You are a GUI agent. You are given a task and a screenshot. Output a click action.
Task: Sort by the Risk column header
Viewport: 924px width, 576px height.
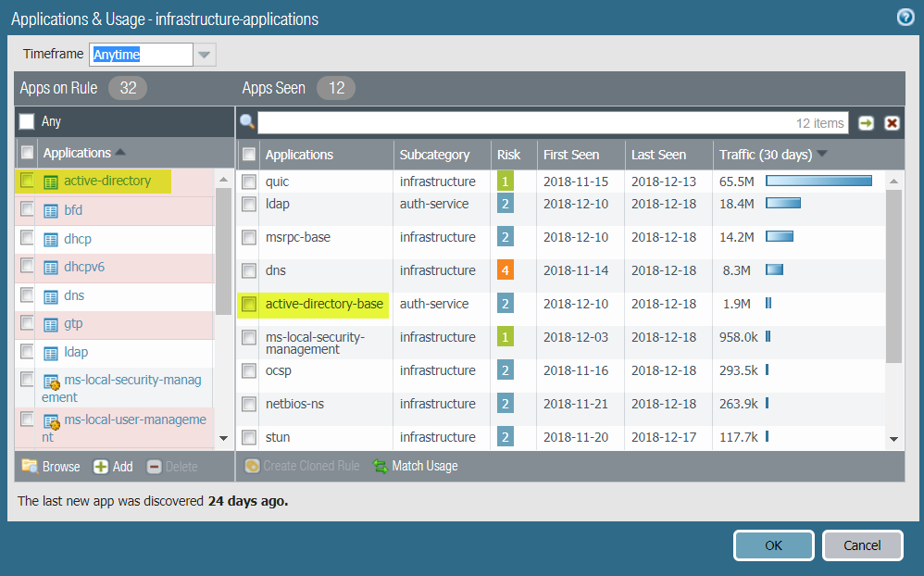tap(508, 155)
